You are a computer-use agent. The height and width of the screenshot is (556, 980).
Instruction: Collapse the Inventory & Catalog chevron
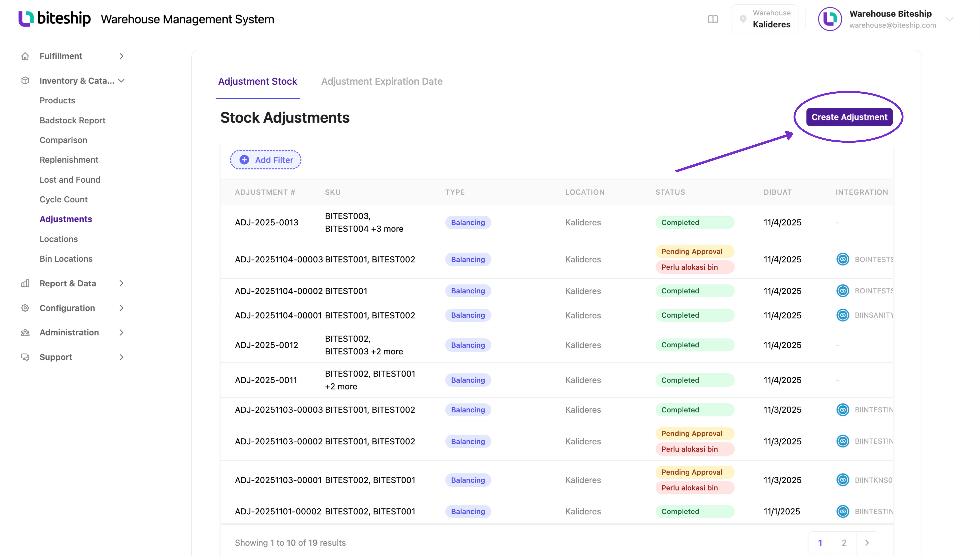point(121,81)
